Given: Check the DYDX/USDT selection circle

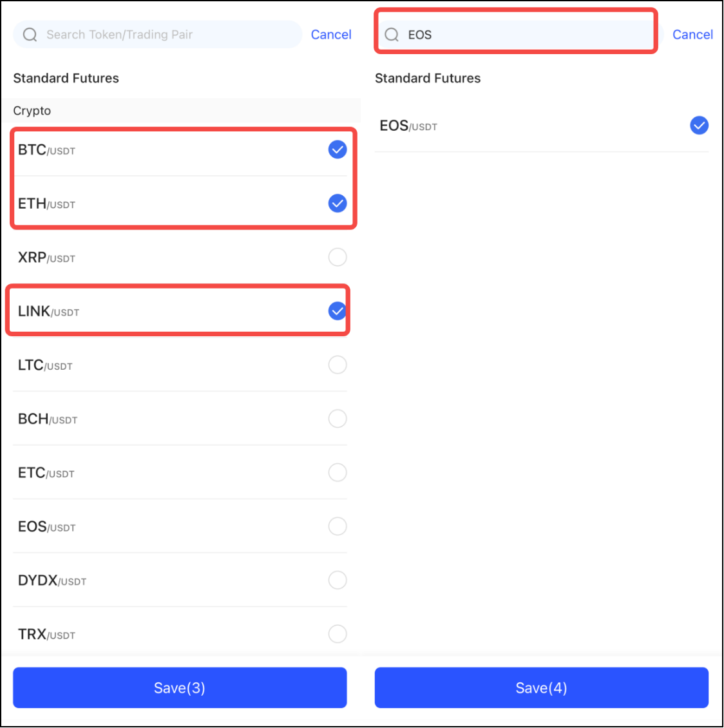Looking at the screenshot, I should tap(338, 580).
